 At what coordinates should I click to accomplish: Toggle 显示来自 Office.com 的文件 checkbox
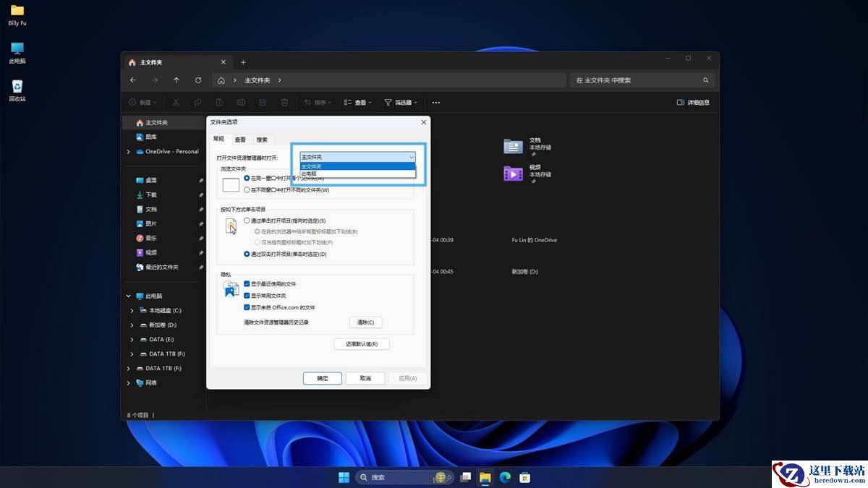click(x=247, y=307)
